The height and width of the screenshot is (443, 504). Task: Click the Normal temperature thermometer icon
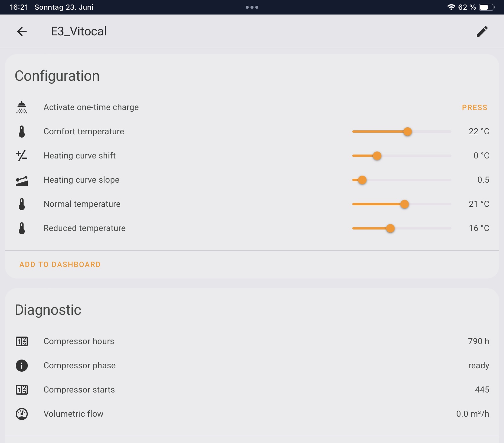tap(22, 204)
